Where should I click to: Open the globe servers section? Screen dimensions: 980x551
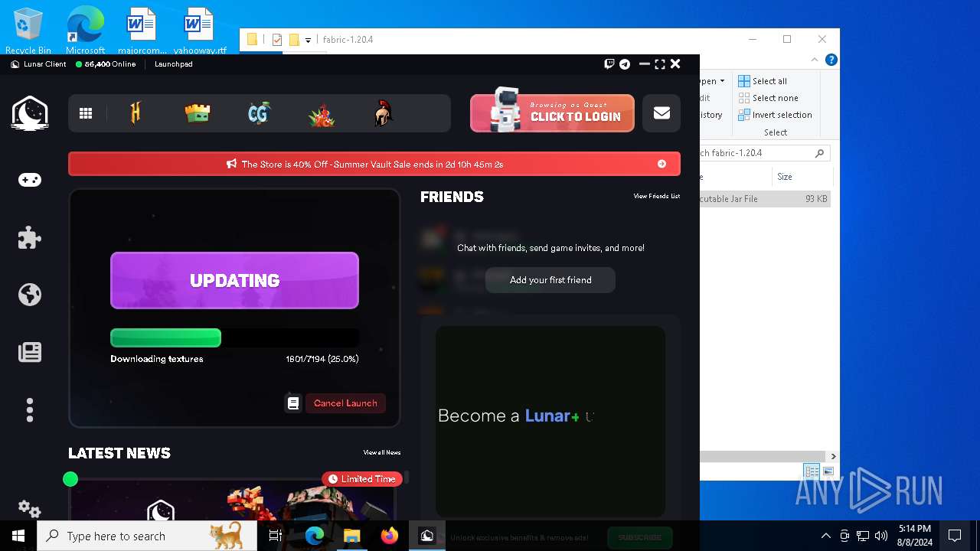pos(30,295)
